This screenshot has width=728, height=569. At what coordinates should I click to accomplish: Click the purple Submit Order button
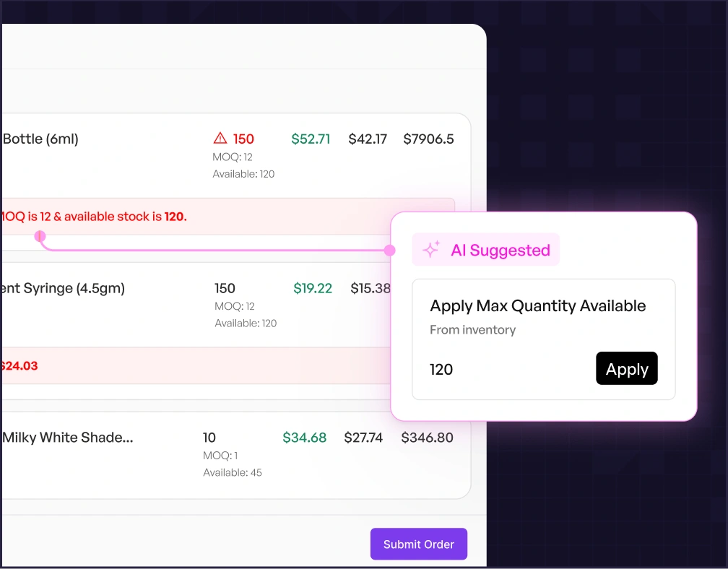tap(419, 544)
